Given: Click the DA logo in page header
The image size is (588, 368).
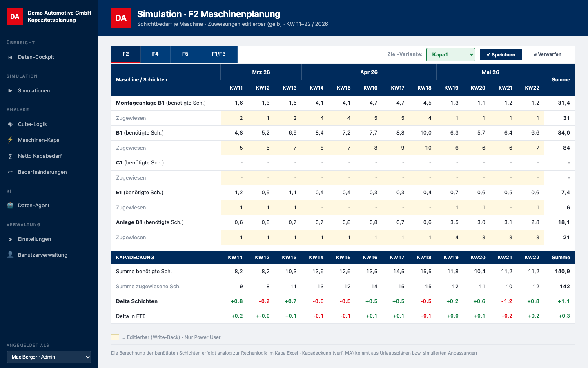Looking at the screenshot, I should click(121, 18).
